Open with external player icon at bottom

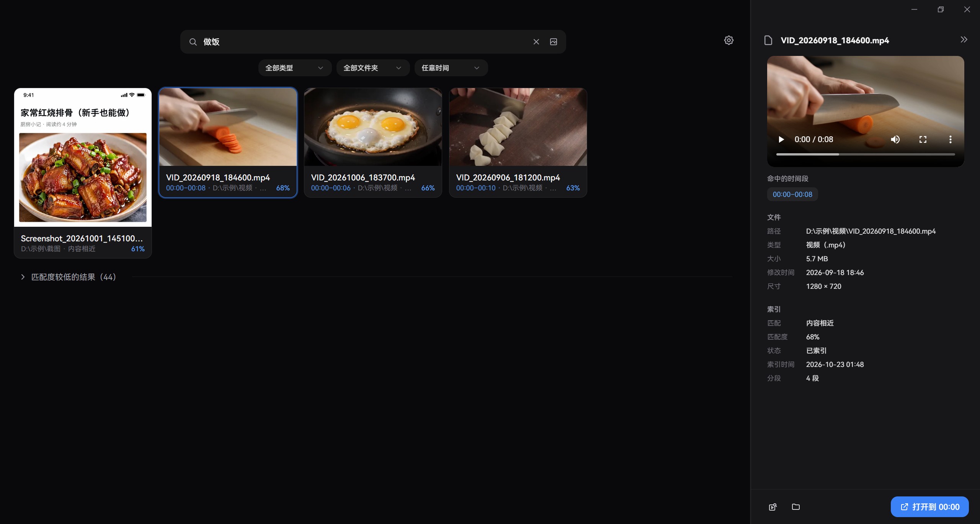pos(773,507)
